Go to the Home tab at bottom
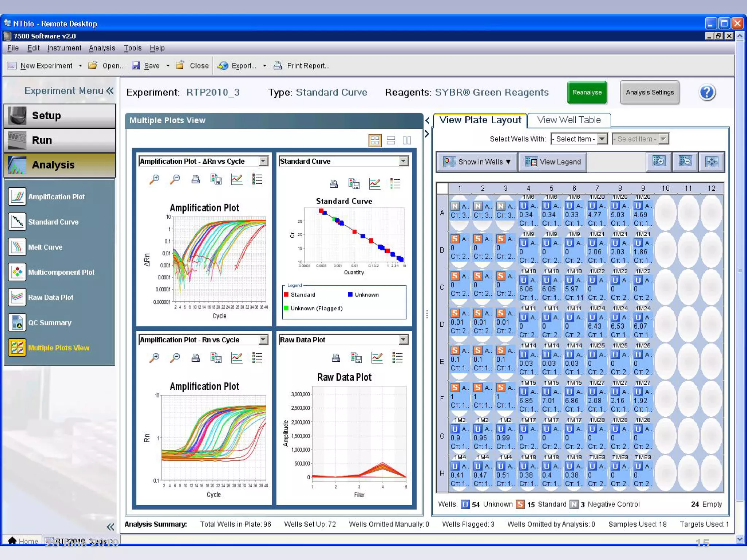The image size is (747, 560). [23, 541]
